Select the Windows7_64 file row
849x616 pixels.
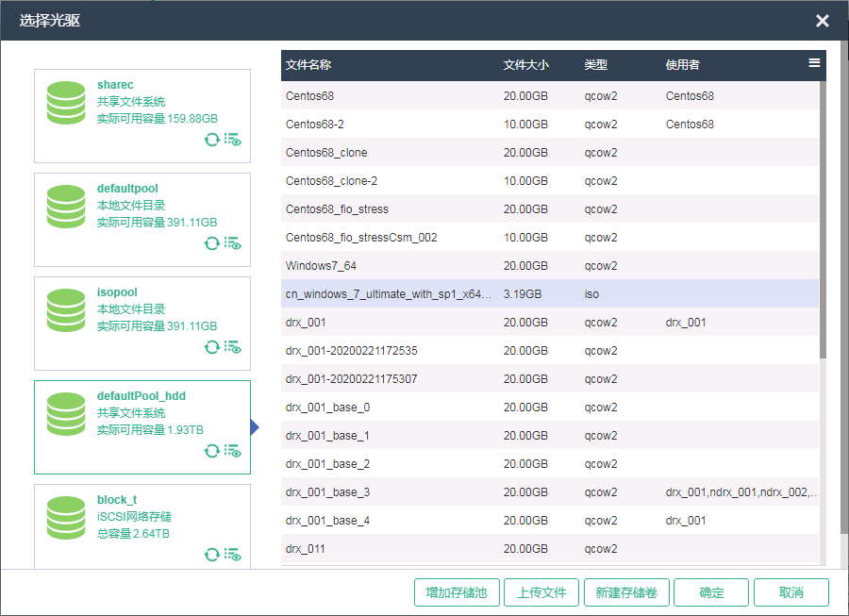[x=550, y=266]
